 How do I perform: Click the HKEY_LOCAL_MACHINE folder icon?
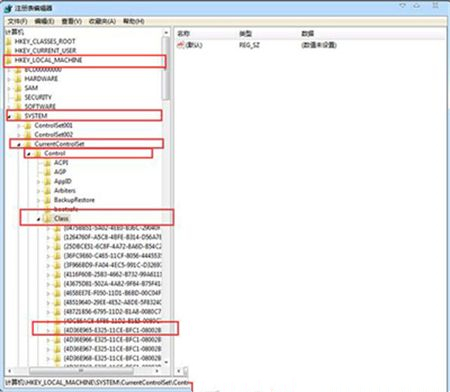pyautogui.click(x=9, y=60)
